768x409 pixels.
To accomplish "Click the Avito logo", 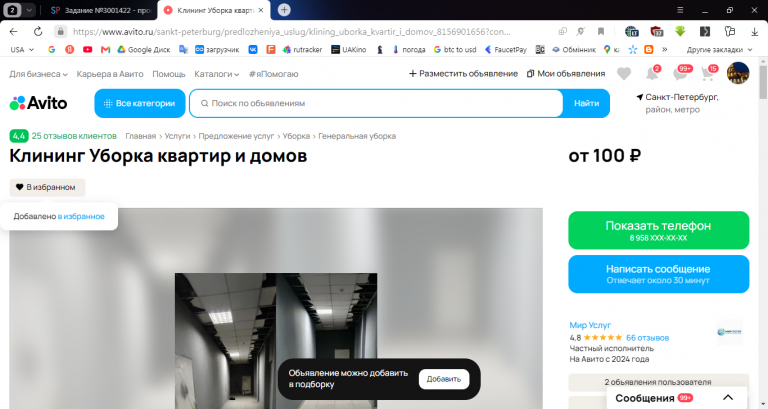I will tap(38, 103).
